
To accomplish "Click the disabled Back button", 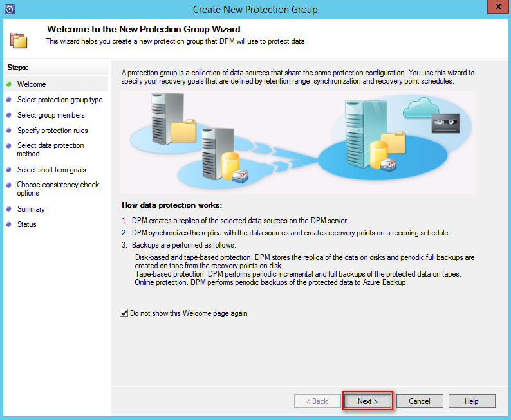I will click(x=317, y=401).
